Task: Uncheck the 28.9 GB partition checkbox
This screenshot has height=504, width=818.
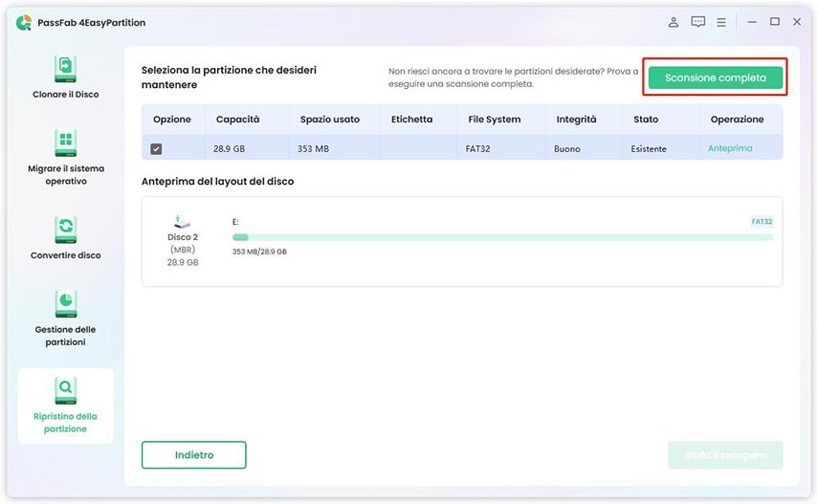Action: [x=156, y=149]
